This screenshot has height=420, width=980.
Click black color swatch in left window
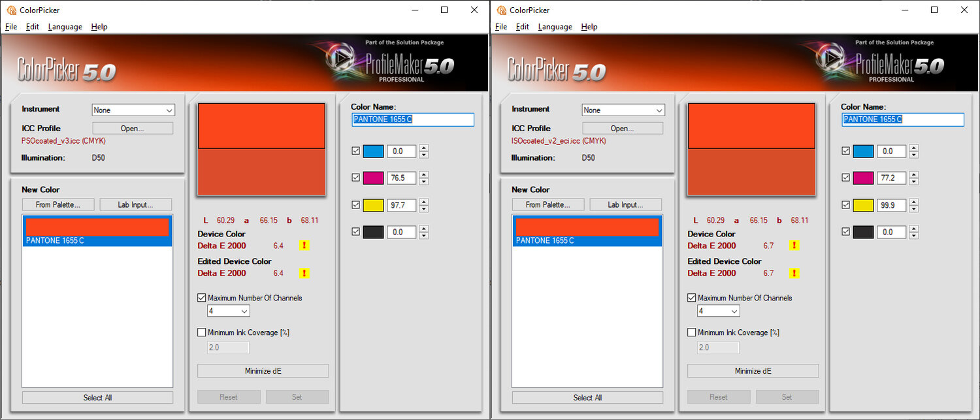[373, 232]
